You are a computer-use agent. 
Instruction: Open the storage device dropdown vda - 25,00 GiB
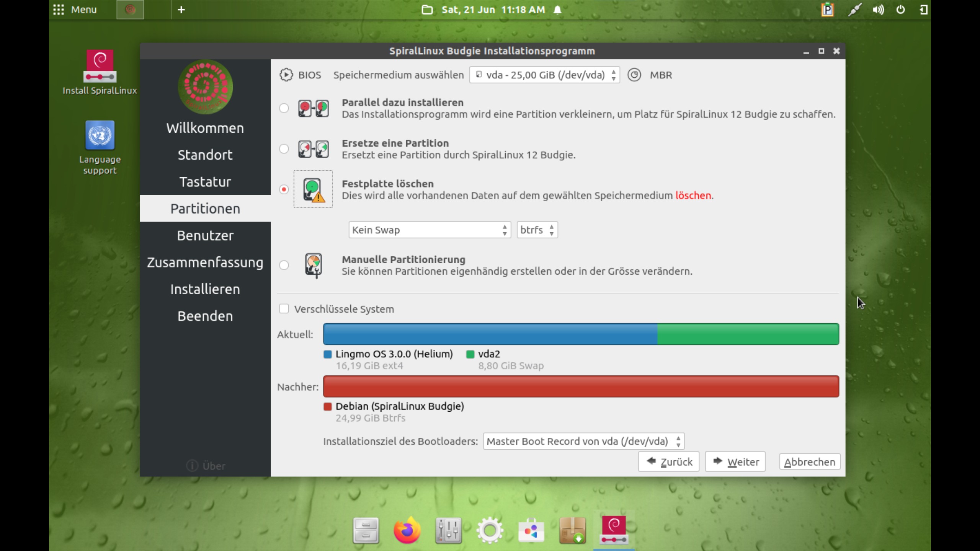pyautogui.click(x=544, y=75)
